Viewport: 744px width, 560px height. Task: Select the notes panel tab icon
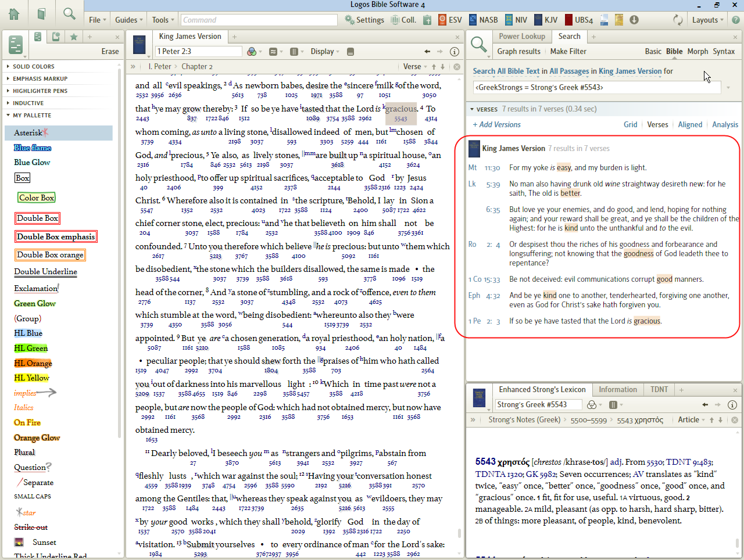[x=56, y=37]
